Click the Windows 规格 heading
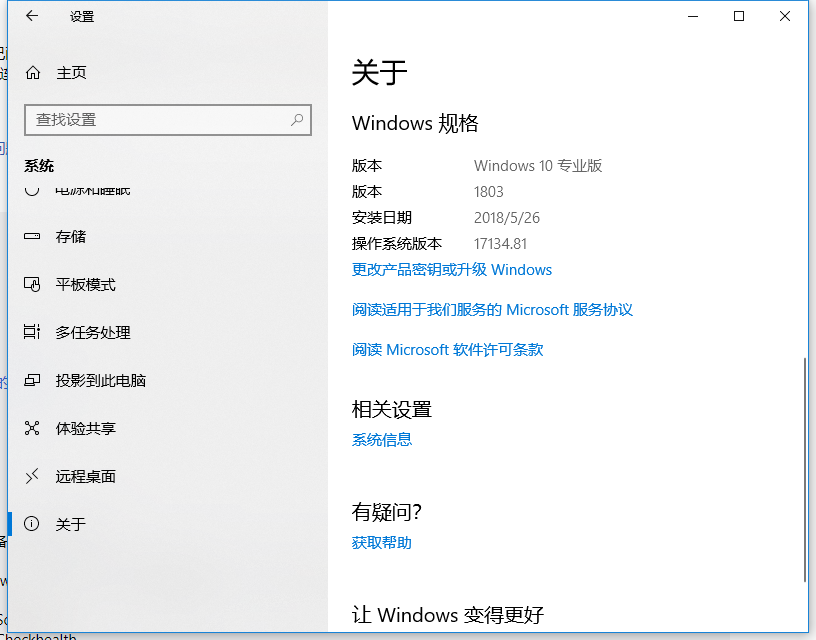 tap(415, 123)
